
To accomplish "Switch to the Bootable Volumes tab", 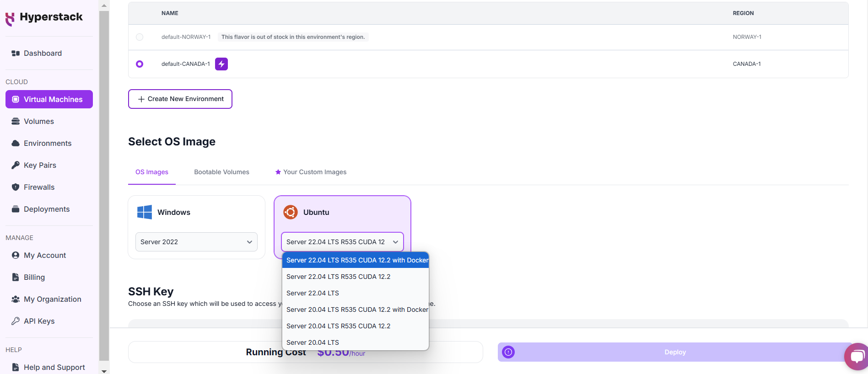I will tap(221, 172).
